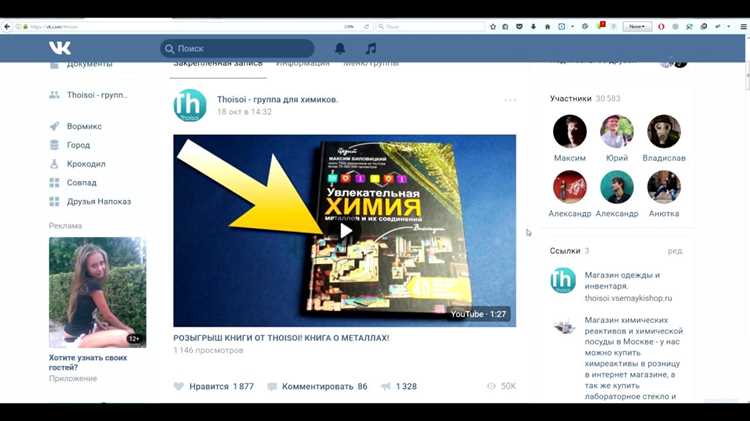Viewport: 750px width, 421px height.
Task: Open РОЗЫГРЫШ КНИГИ ОТ THOISOI video title
Action: tap(281, 338)
